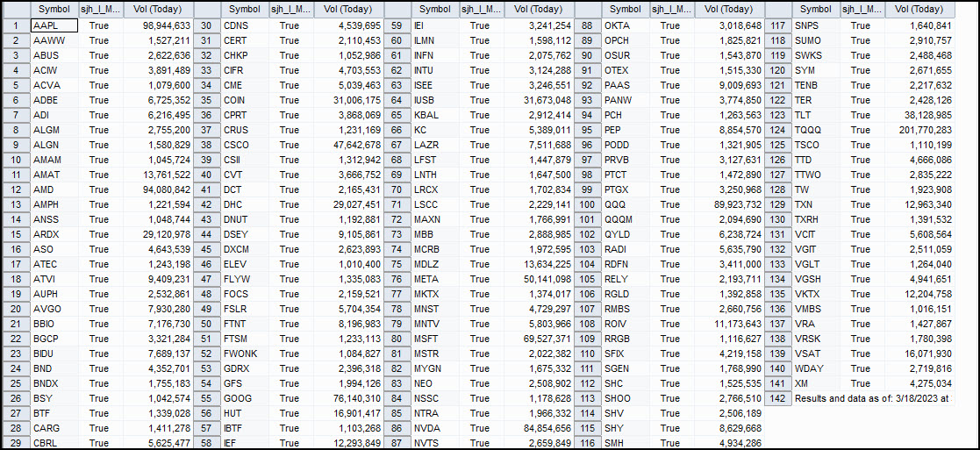Select the TQQQ symbol cell

[816, 130]
